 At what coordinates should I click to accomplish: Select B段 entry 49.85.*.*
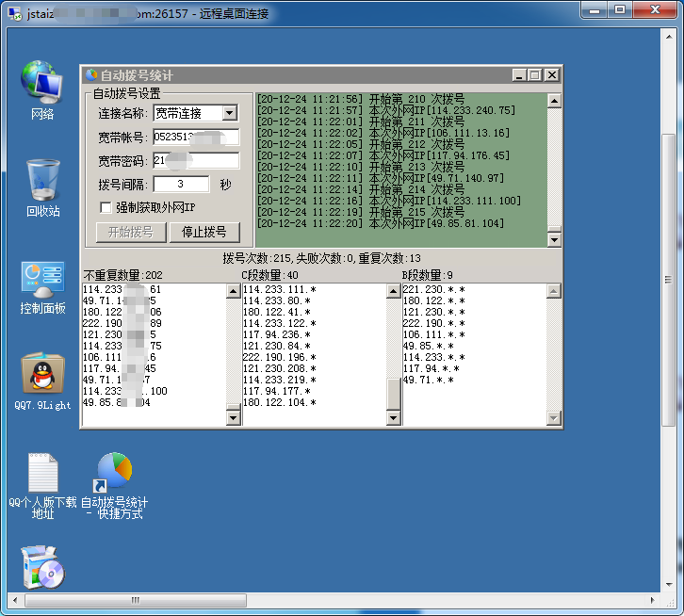click(x=429, y=346)
